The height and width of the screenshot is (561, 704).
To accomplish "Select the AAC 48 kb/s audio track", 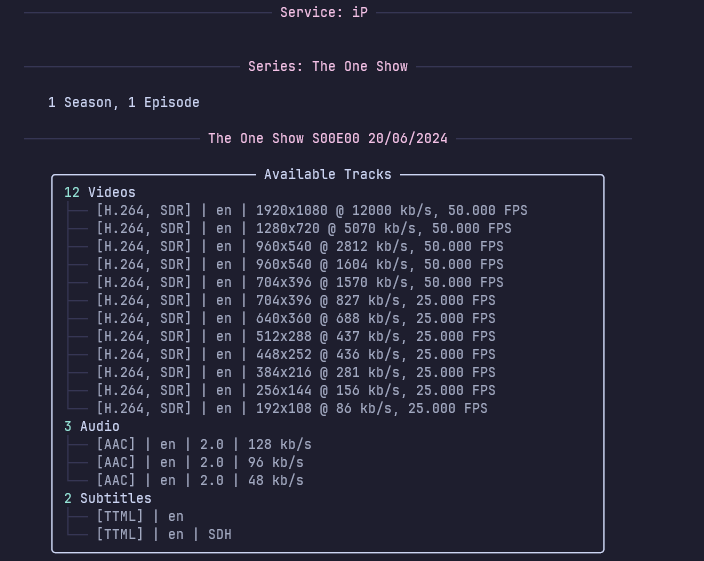I will 200,480.
